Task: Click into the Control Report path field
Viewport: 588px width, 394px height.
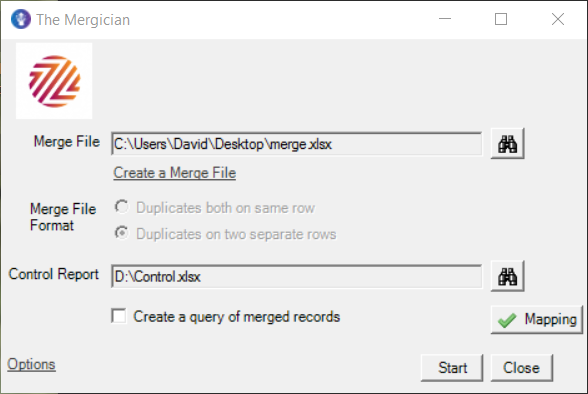Action: click(x=297, y=277)
